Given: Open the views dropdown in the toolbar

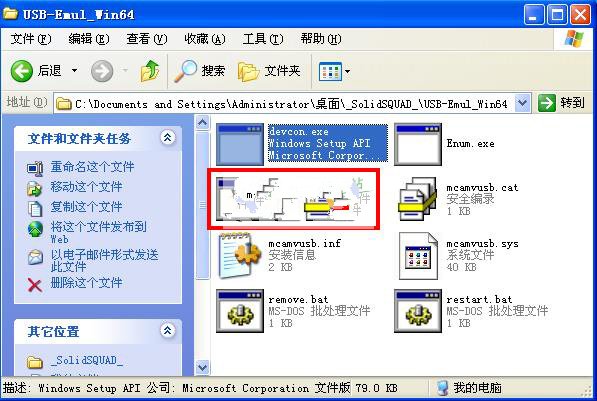Looking at the screenshot, I should point(334,71).
